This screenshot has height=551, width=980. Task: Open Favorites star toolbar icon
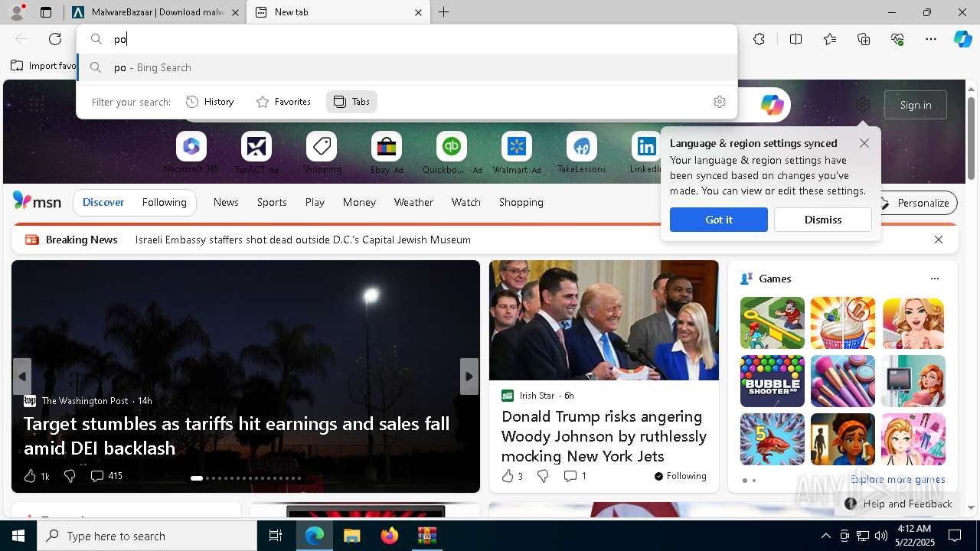[830, 39]
